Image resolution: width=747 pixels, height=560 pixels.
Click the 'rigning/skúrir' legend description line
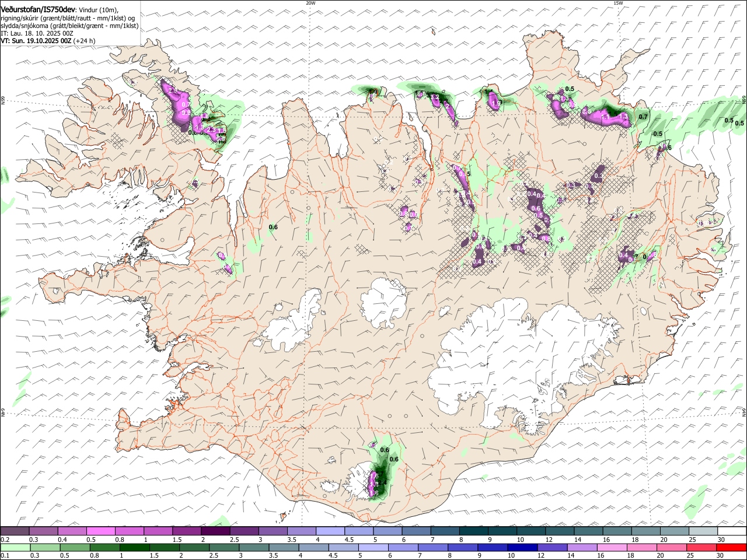click(x=68, y=18)
